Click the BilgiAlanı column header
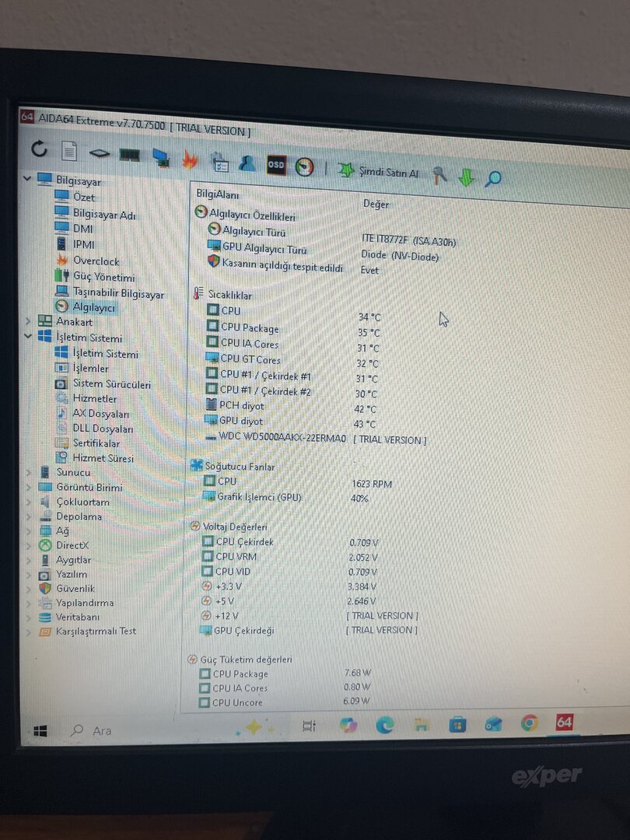Screen dimensions: 630x840 [218, 194]
